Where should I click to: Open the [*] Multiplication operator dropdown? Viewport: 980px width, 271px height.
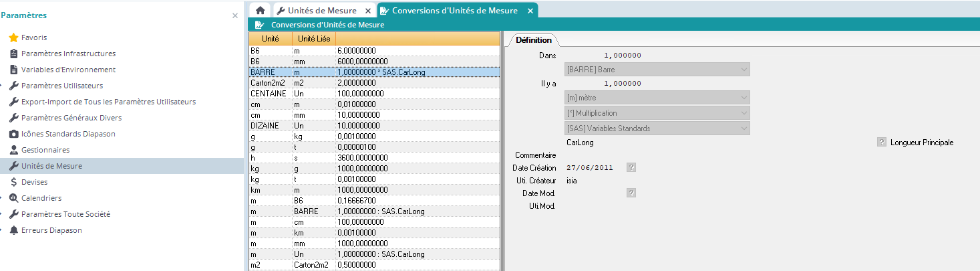click(x=657, y=113)
